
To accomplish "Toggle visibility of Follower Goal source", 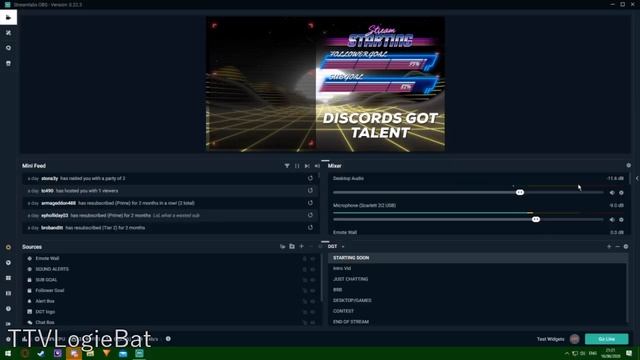I will click(313, 291).
